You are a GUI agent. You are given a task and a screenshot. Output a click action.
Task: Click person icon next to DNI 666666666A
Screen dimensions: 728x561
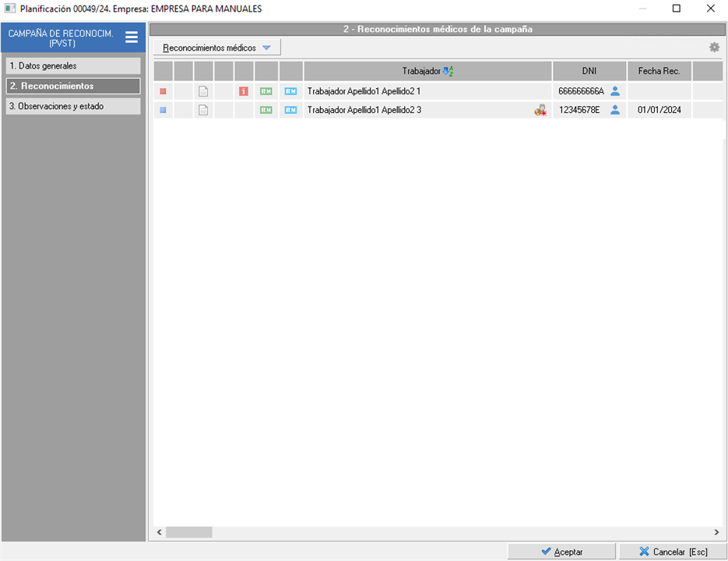(x=615, y=91)
